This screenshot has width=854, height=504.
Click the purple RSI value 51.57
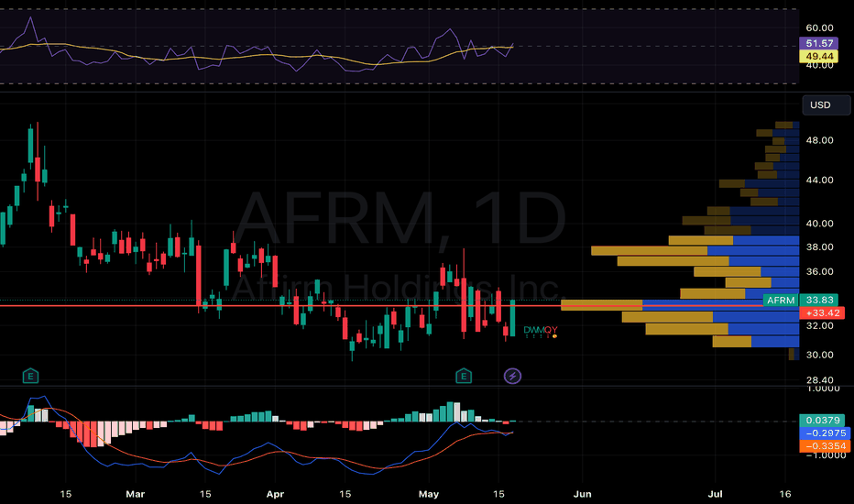click(x=818, y=43)
